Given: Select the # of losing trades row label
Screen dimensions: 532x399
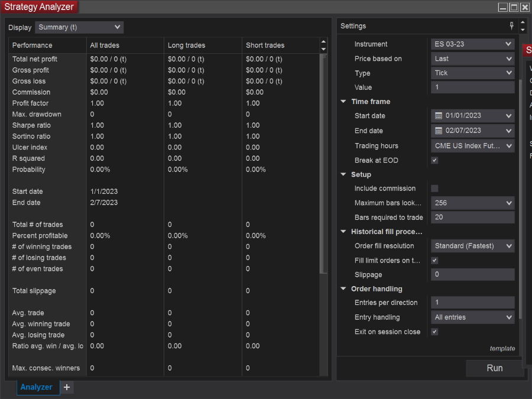Looking at the screenshot, I should click(x=39, y=258).
